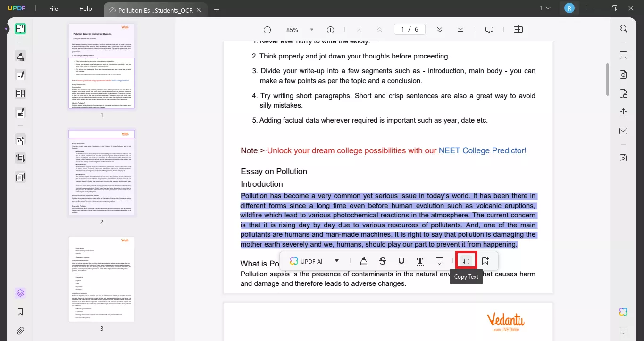Zoom in with the plus button
Image resolution: width=644 pixels, height=341 pixels.
click(331, 30)
